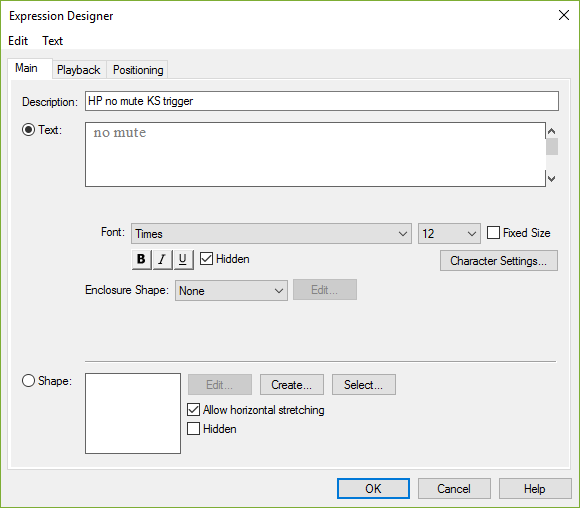Click text box scroll down arrow
Screen dimensions: 580x508
552,179
